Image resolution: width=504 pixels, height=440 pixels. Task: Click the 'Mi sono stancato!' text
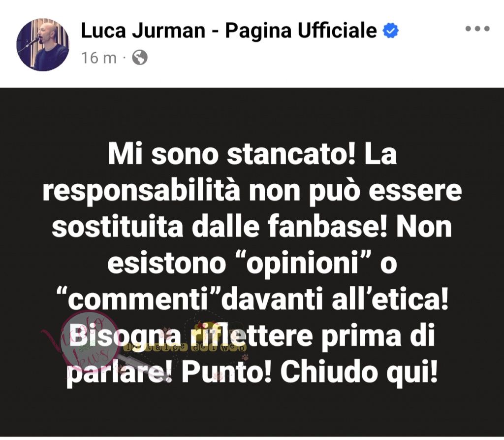point(231,154)
